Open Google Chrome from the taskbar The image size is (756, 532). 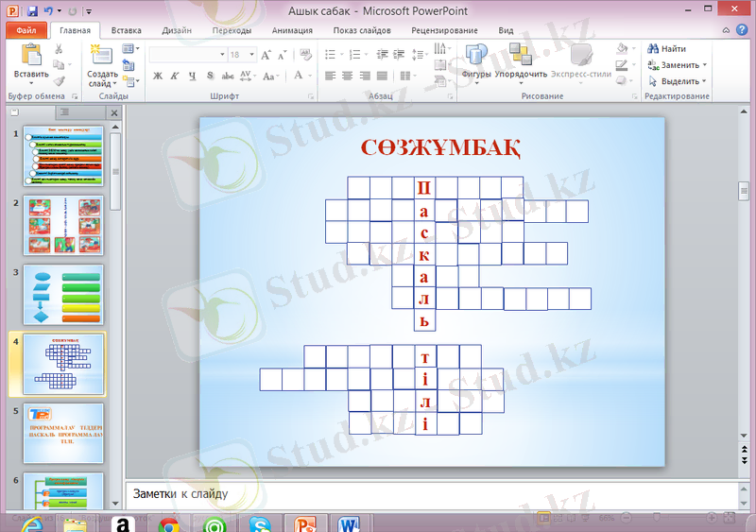tap(169, 523)
